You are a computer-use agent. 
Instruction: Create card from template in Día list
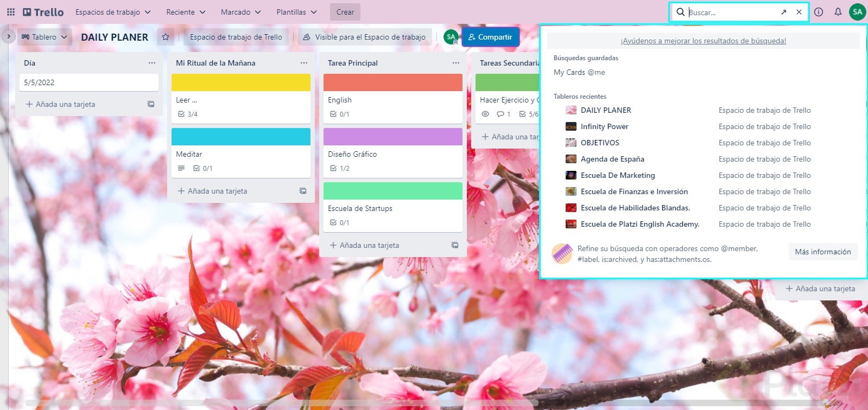151,104
